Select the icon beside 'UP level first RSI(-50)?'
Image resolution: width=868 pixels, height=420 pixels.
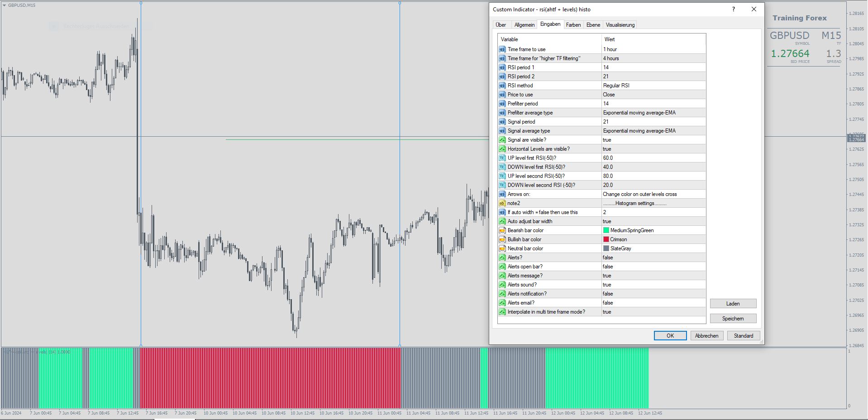[502, 158]
